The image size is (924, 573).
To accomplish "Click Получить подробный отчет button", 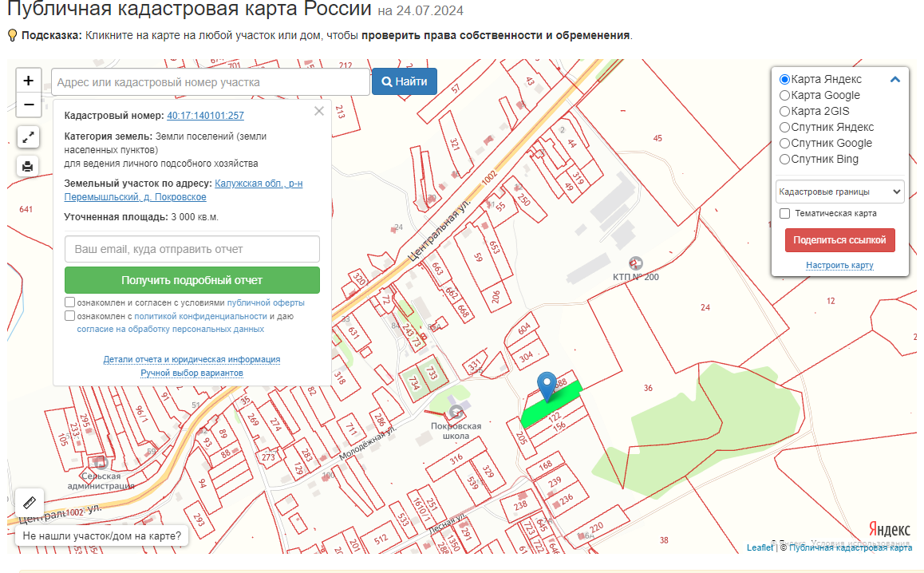I will click(192, 280).
